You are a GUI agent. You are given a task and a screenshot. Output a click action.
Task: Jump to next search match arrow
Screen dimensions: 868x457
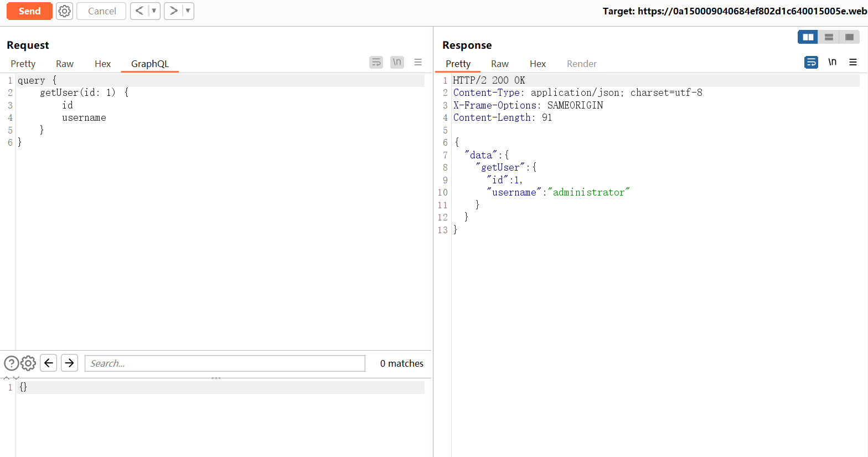(69, 363)
